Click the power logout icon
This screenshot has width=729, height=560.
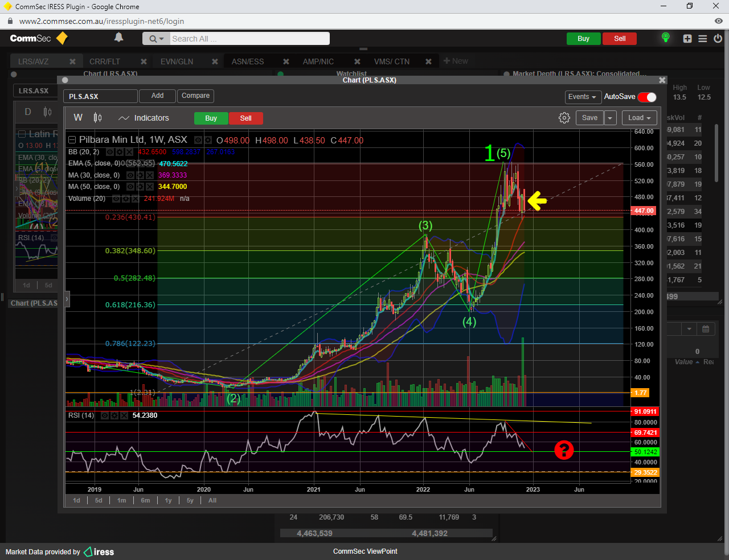(718, 39)
